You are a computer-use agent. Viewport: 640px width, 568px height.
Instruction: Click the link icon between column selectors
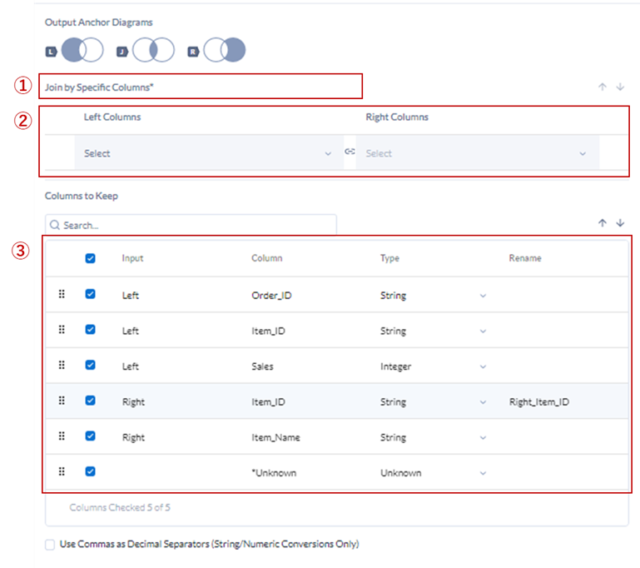pyautogui.click(x=350, y=151)
